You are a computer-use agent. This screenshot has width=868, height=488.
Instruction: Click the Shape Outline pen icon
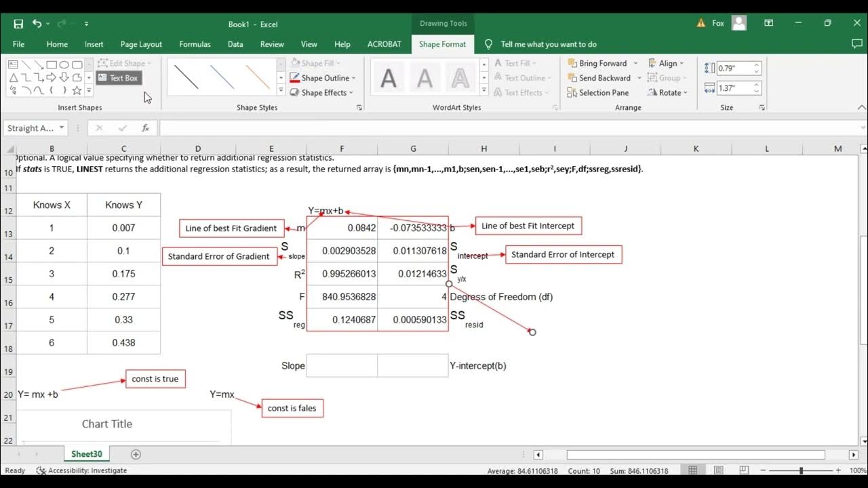295,78
